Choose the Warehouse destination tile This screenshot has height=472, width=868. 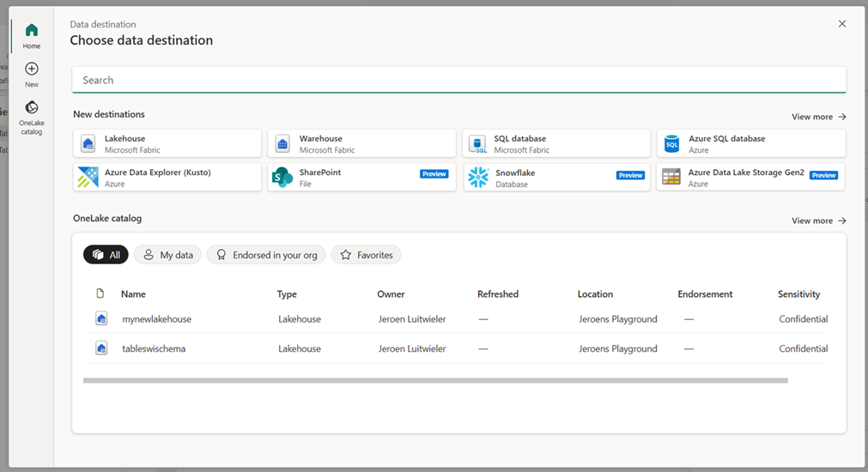click(x=361, y=143)
